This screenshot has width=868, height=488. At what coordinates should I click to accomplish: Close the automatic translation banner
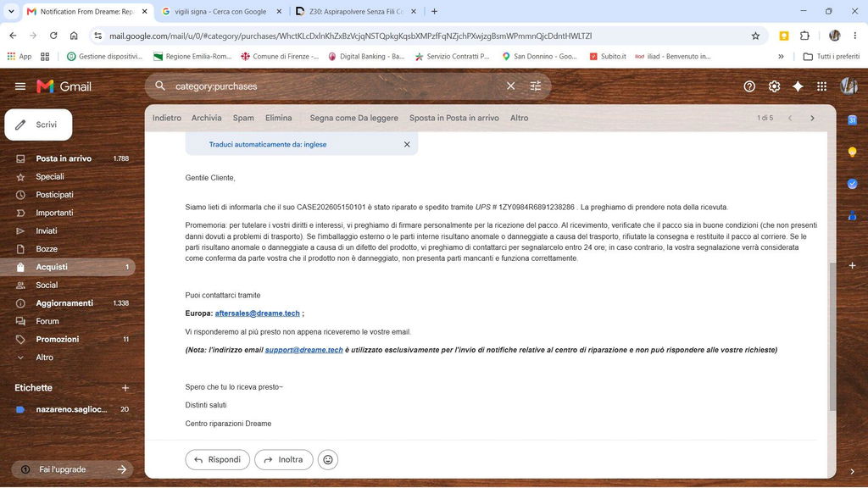(x=407, y=144)
